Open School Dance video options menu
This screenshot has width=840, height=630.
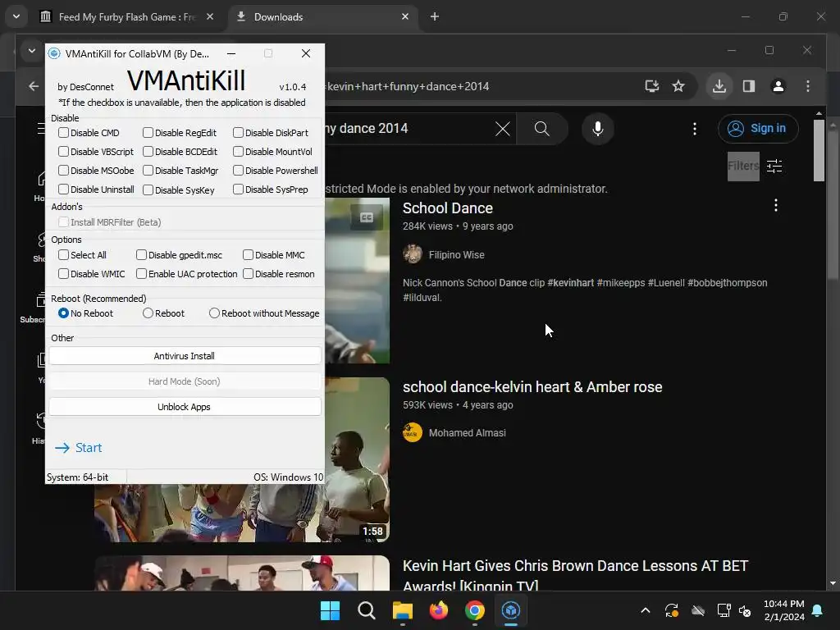point(775,205)
